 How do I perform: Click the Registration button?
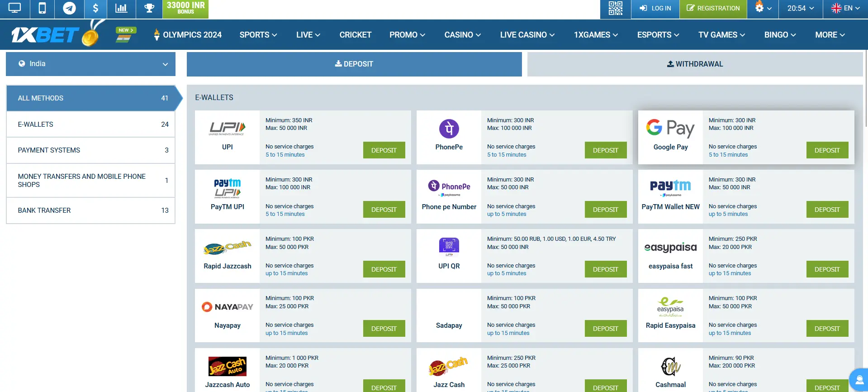[713, 8]
